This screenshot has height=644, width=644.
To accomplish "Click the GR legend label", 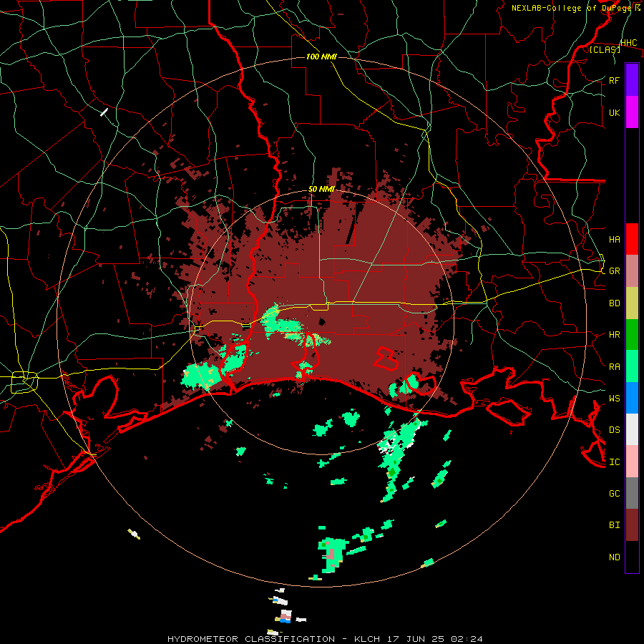I will 614,271.
